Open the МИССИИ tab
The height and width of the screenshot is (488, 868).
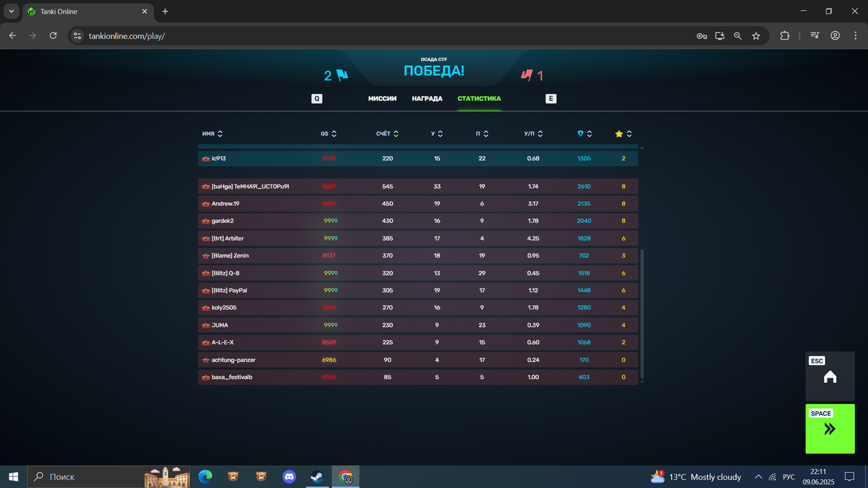pos(382,98)
